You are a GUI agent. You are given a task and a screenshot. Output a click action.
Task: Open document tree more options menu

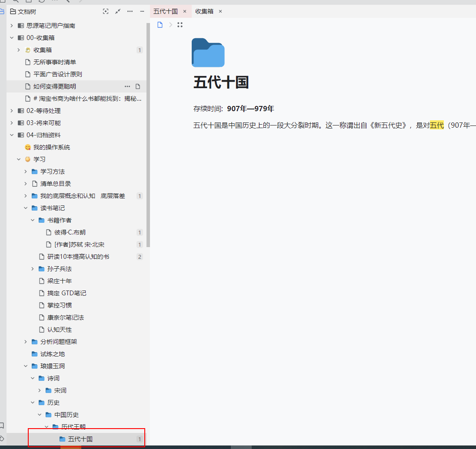[x=130, y=12]
